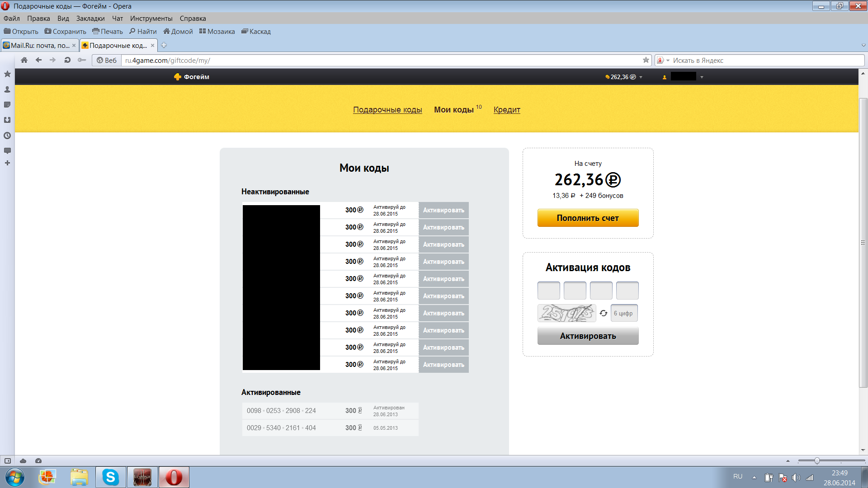The height and width of the screenshot is (488, 868).
Task: Open the zoom options arrow in the status bar
Action: 788,461
